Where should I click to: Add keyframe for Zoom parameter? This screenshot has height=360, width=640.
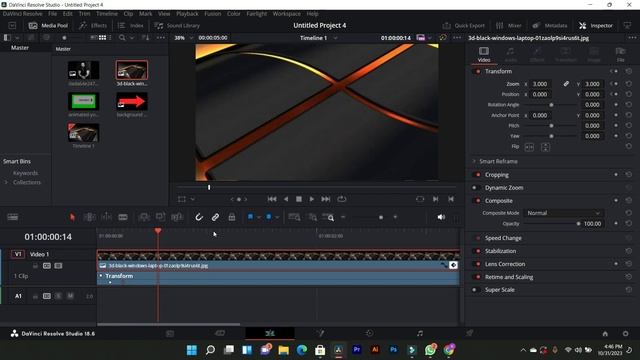(x=616, y=84)
